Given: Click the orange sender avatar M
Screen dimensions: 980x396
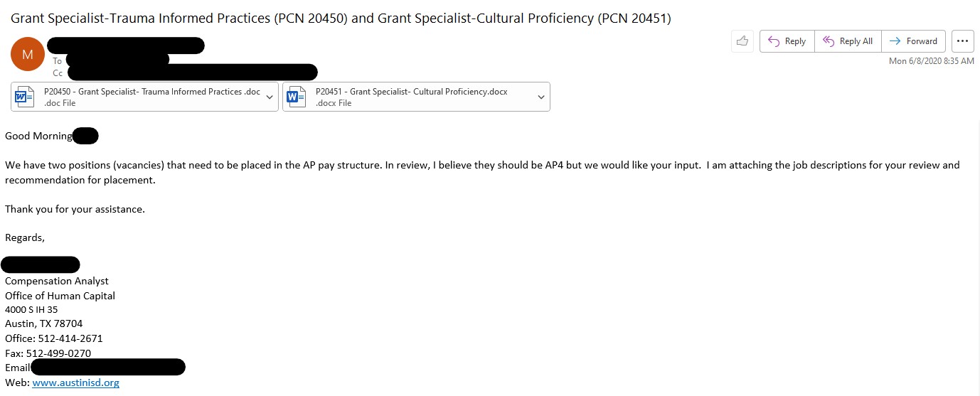Looking at the screenshot, I should coord(28,54).
